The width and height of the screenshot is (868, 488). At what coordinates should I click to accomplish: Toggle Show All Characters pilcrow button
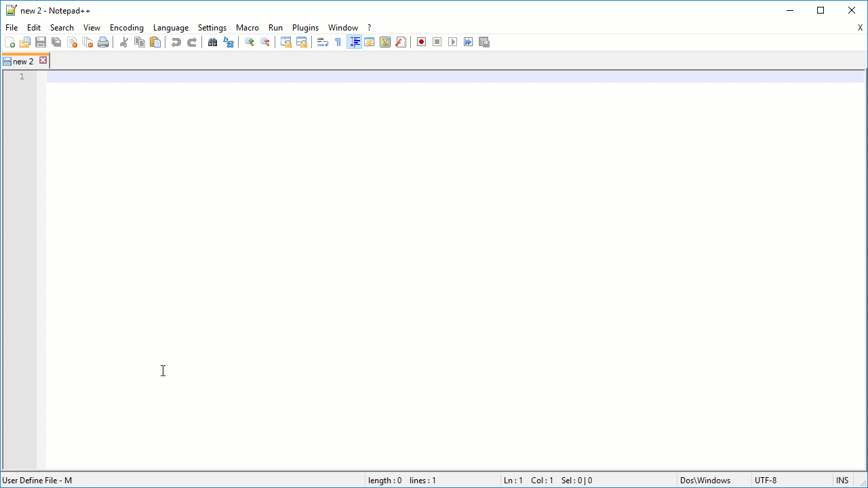click(338, 42)
